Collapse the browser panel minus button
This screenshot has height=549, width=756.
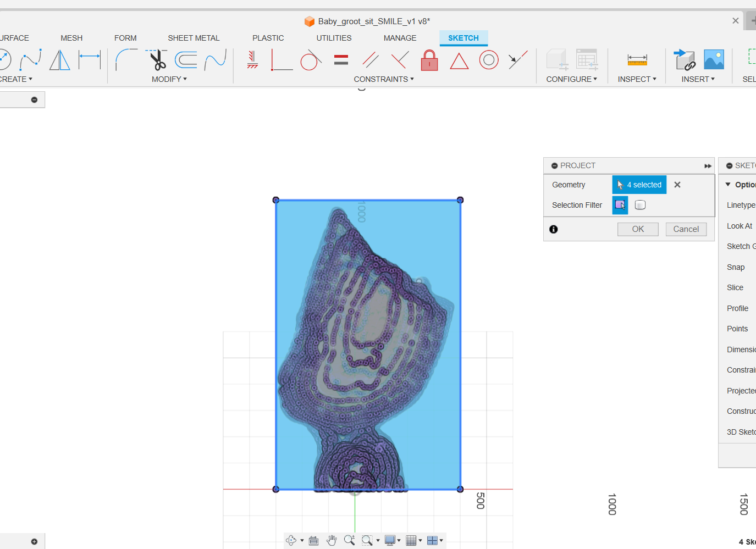pyautogui.click(x=34, y=99)
